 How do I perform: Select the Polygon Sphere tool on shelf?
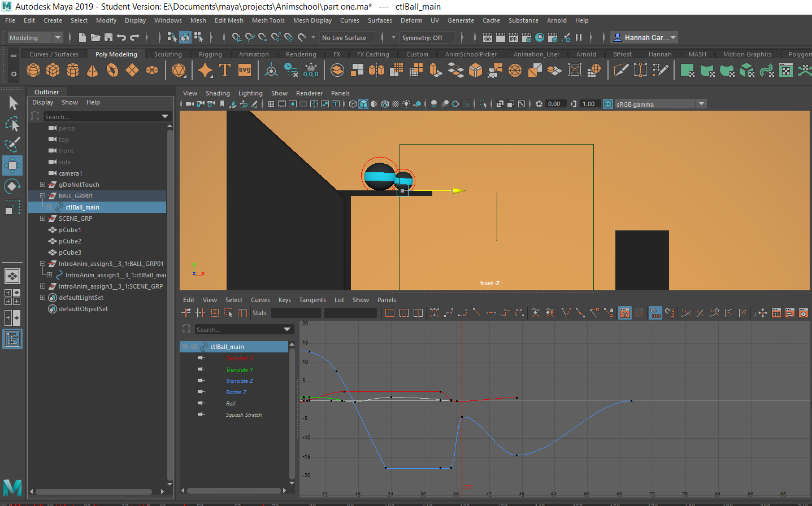coord(33,70)
